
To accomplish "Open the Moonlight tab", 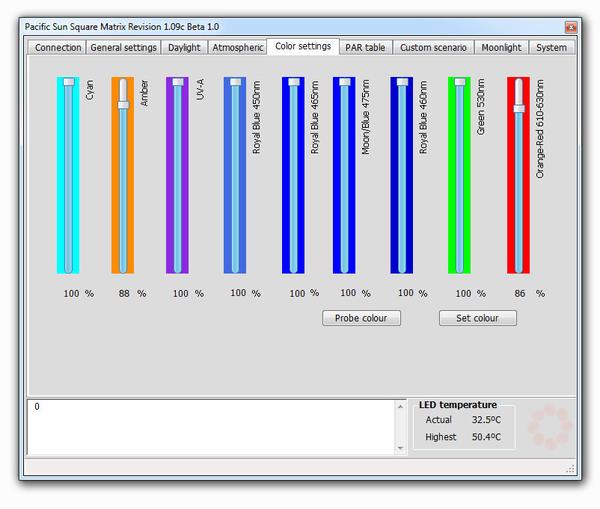I will pyautogui.click(x=501, y=47).
